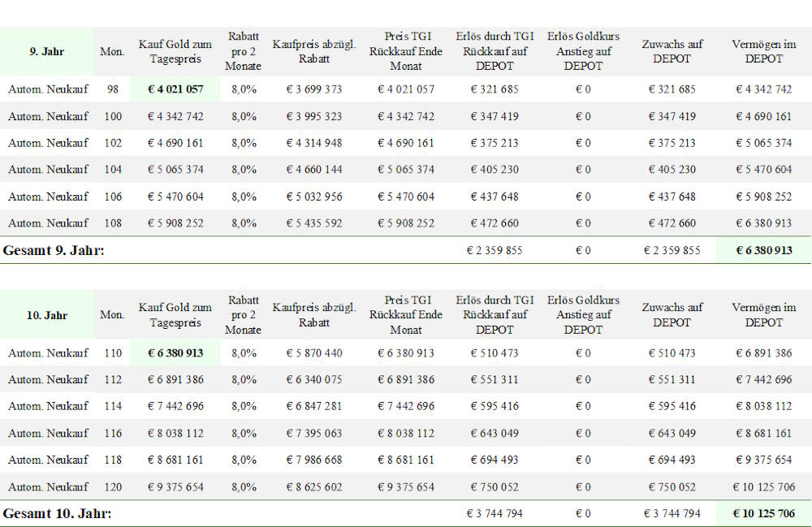
Task: Click the 8,0% Rabatt in month 116 row
Action: coord(244,433)
